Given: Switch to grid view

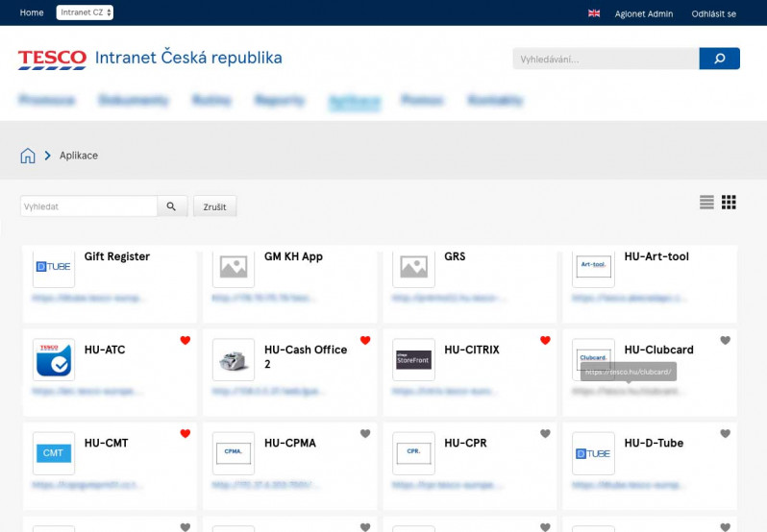Looking at the screenshot, I should click(x=729, y=202).
